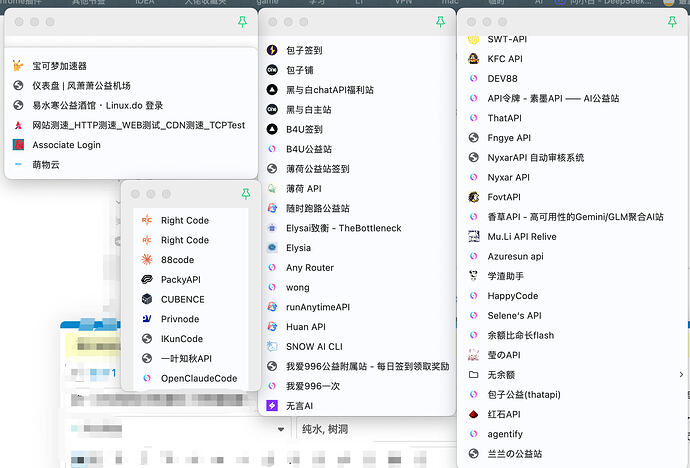Pin the popup listing KFC API

coord(672,22)
